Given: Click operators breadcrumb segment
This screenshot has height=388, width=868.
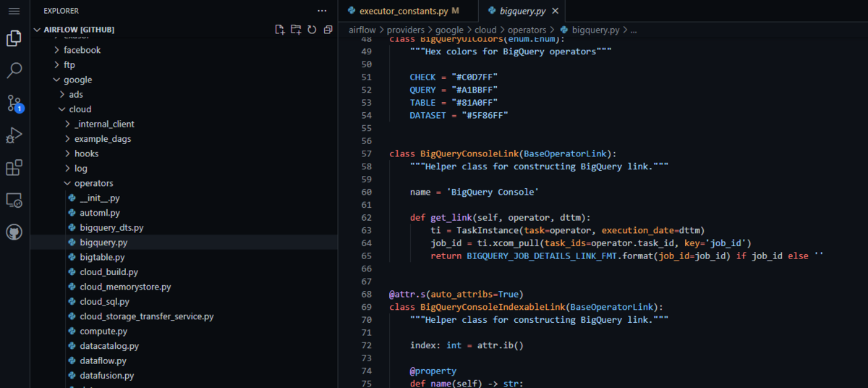Looking at the screenshot, I should coord(527,30).
